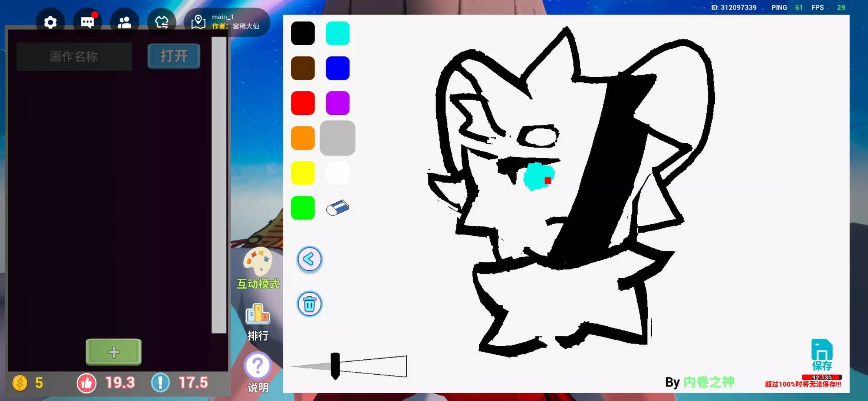
Task: Open the chat messages icon
Action: pyautogui.click(x=87, y=22)
